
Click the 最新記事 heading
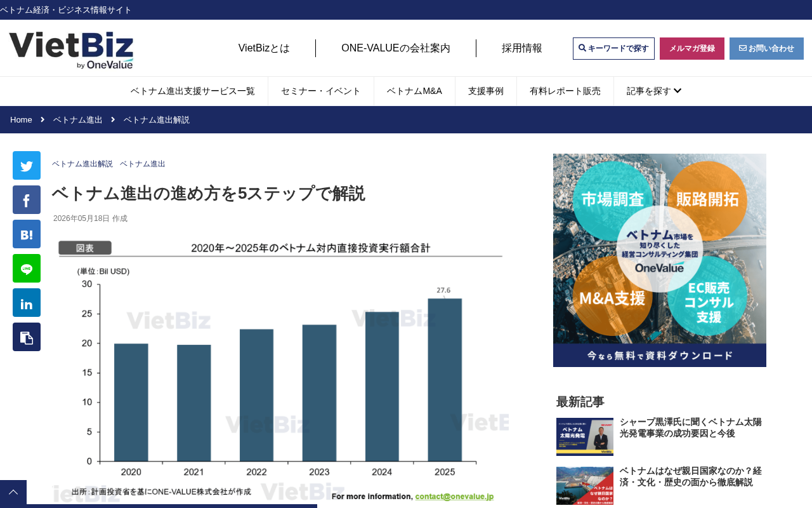pyautogui.click(x=580, y=401)
